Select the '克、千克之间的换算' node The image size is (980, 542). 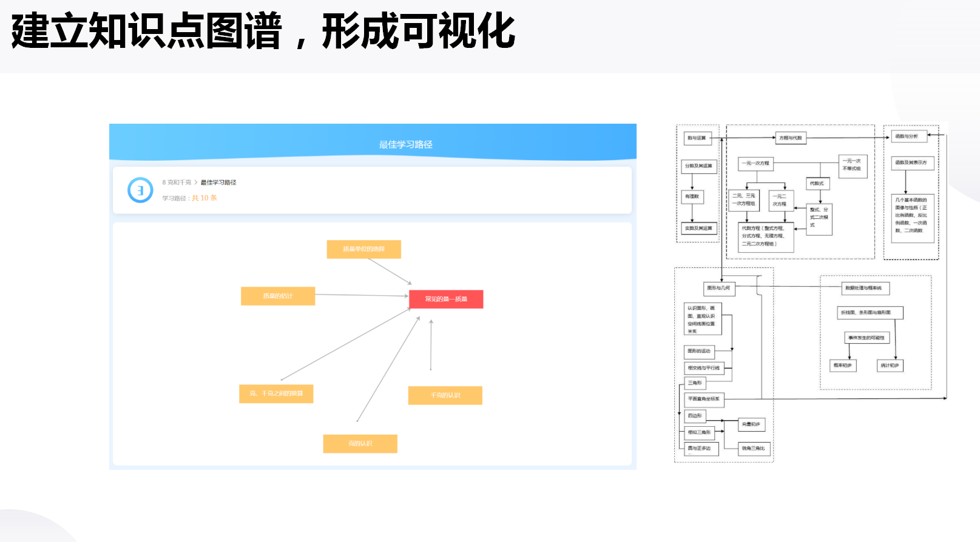coord(276,393)
